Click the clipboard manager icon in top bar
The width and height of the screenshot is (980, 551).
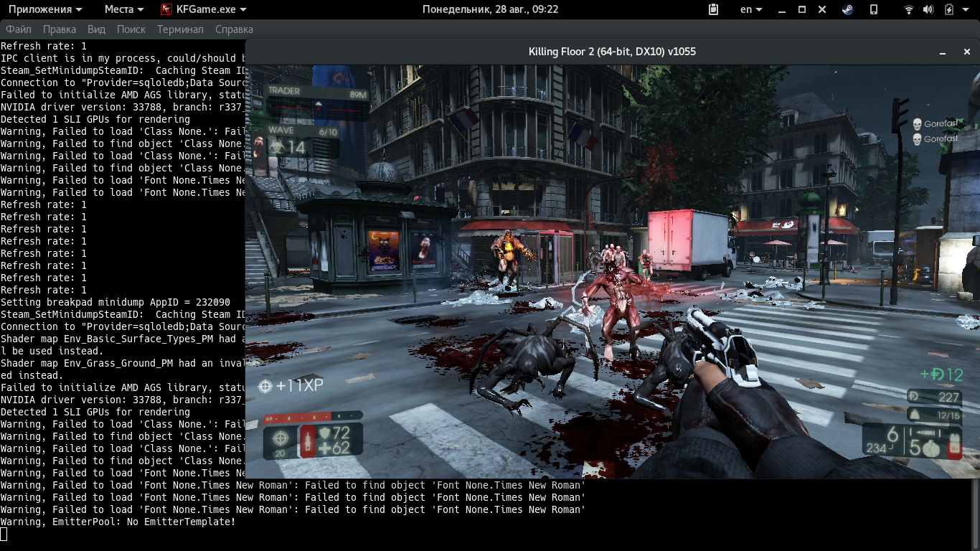pyautogui.click(x=713, y=9)
